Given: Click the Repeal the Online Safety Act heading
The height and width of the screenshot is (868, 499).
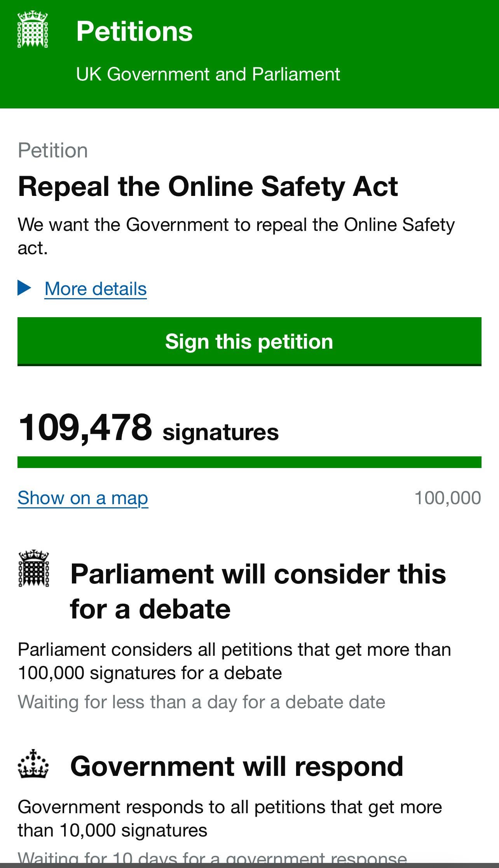Looking at the screenshot, I should click(x=208, y=187).
